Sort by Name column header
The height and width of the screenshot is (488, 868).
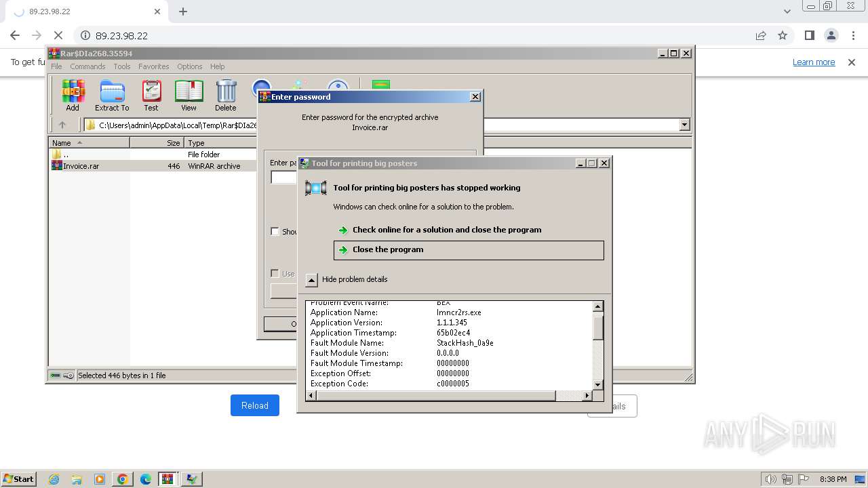(x=89, y=143)
